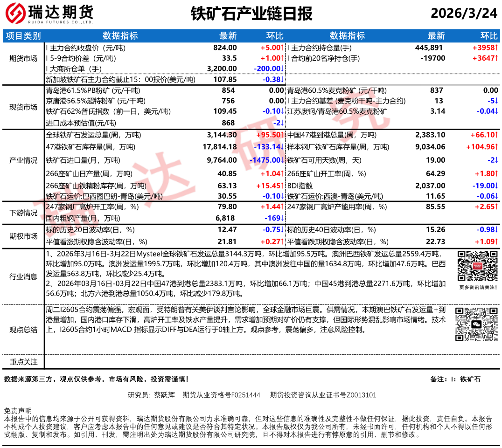Click the report date 2026/3/24
The width and height of the screenshot is (502, 448).
point(464,13)
